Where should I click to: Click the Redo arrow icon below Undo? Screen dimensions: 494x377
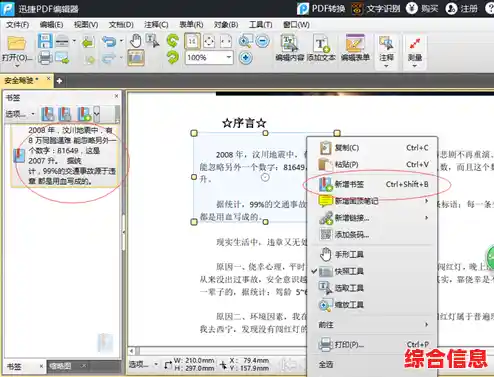pos(109,59)
